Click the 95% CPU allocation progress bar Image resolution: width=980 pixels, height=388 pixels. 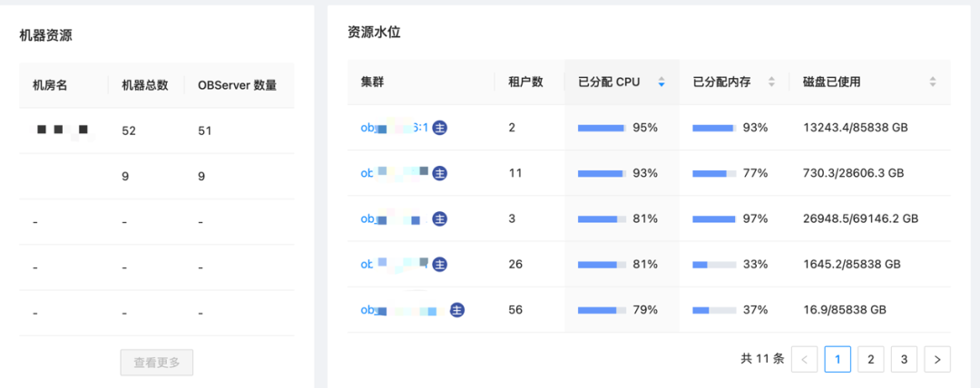click(602, 128)
